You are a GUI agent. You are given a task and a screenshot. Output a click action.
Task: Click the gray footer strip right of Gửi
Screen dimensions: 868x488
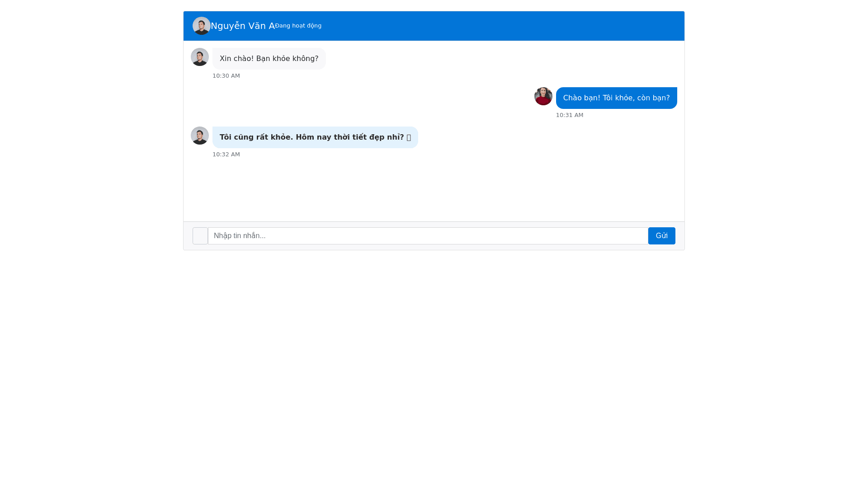[680, 236]
